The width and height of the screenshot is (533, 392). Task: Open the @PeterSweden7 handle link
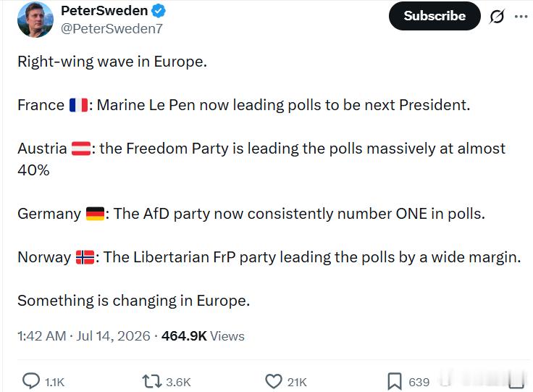click(x=112, y=29)
